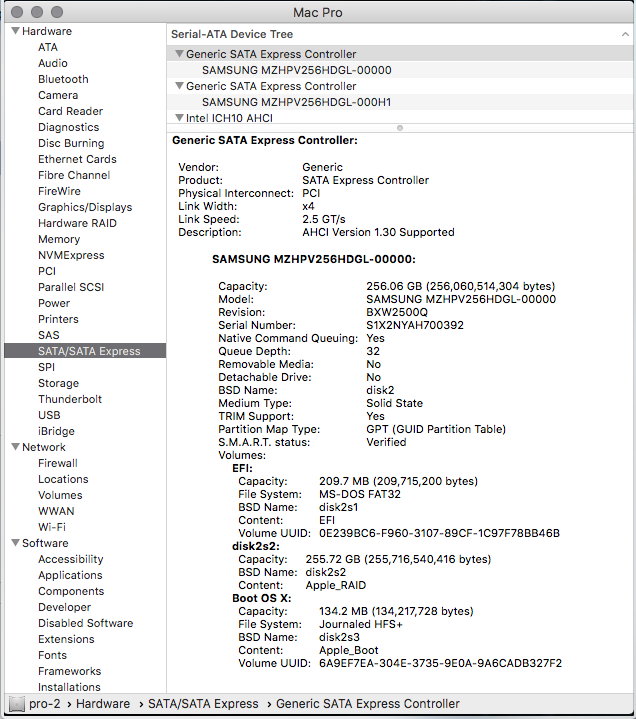This screenshot has height=719, width=636.
Task: Open WWAN section
Action: (56, 511)
